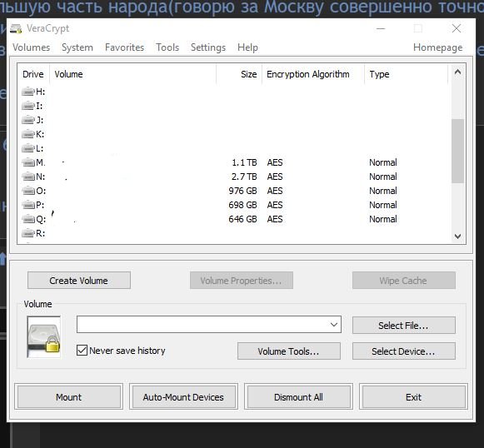Click Volume Properties button
Viewport: 484px width, 448px height.
pyautogui.click(x=242, y=280)
